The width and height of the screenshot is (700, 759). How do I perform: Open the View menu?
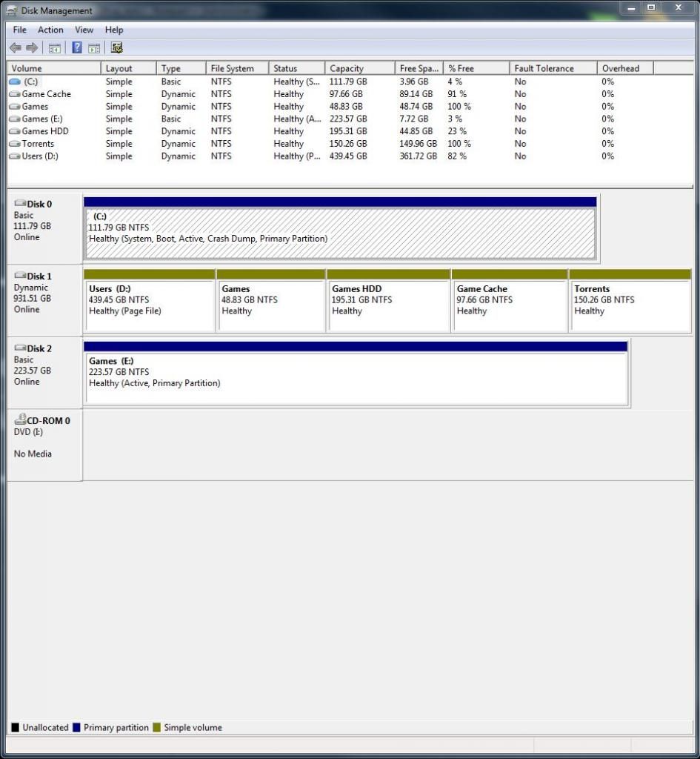pos(84,30)
